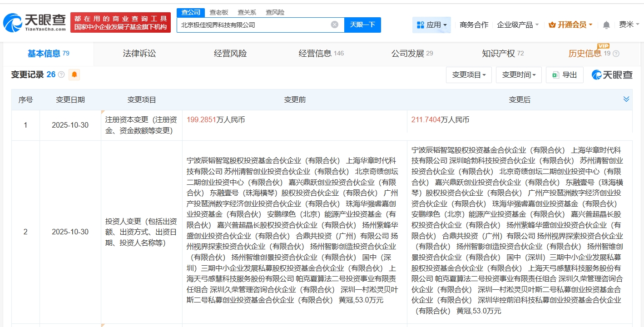Screen dimensions: 644x327
Task: Click the red promotional banner beside the logo
Action: tap(120, 23)
